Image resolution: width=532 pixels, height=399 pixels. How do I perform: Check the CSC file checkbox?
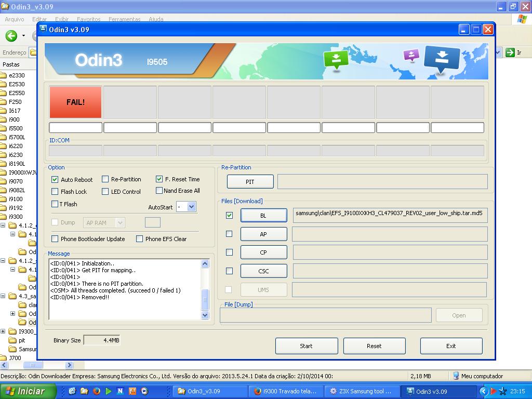point(229,271)
